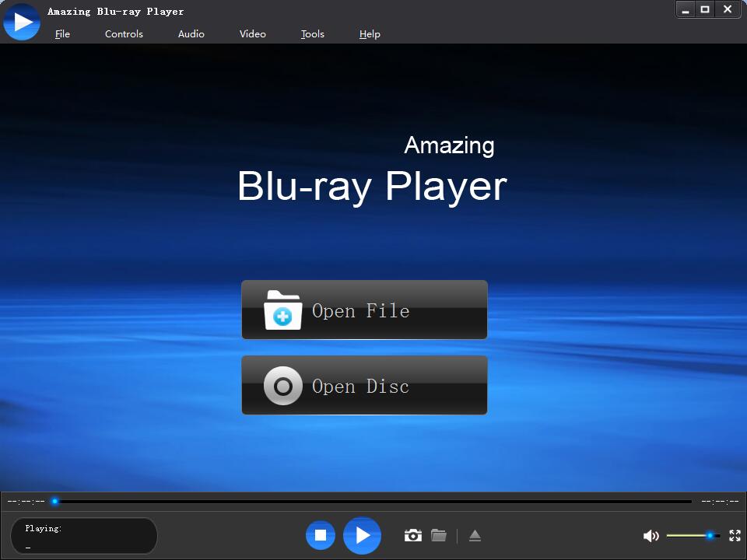Click the Open File button
The height and width of the screenshot is (560, 747).
click(364, 310)
